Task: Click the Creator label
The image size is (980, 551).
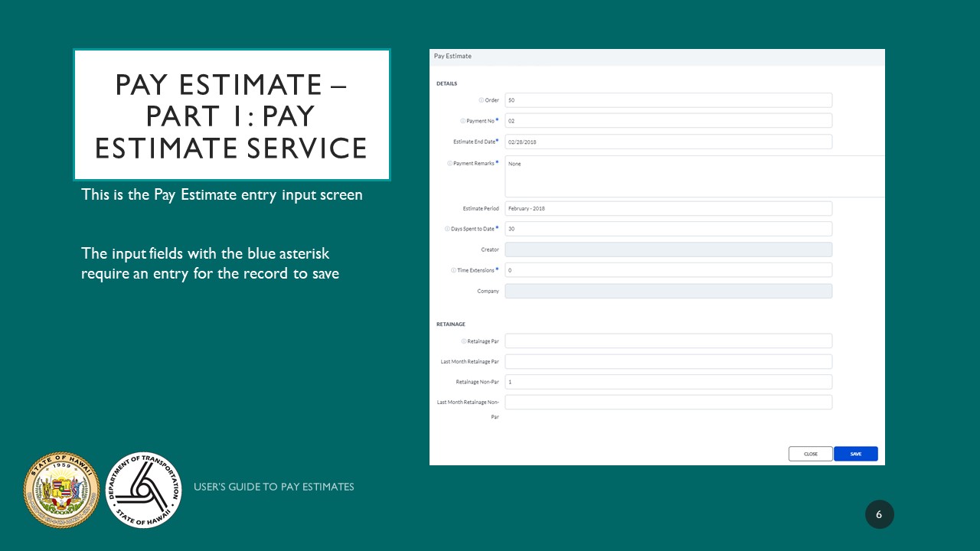Action: [x=490, y=249]
